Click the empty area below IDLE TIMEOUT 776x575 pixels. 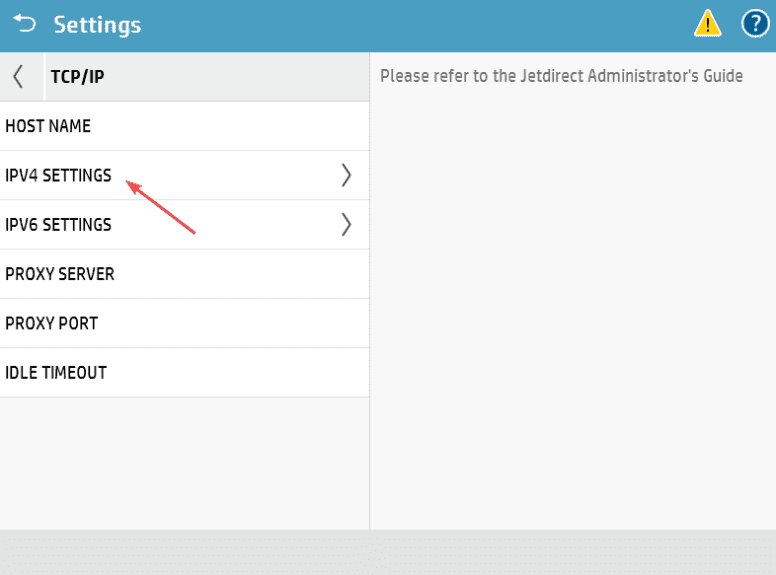click(184, 460)
